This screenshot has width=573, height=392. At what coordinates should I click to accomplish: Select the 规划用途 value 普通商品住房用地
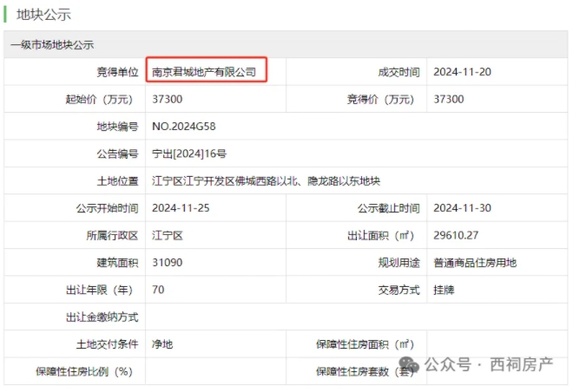(x=475, y=262)
